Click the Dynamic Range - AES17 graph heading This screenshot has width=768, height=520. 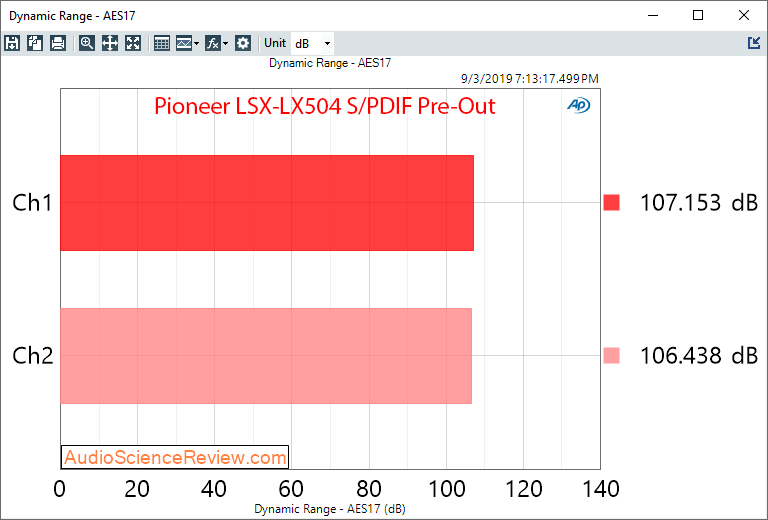pos(330,63)
